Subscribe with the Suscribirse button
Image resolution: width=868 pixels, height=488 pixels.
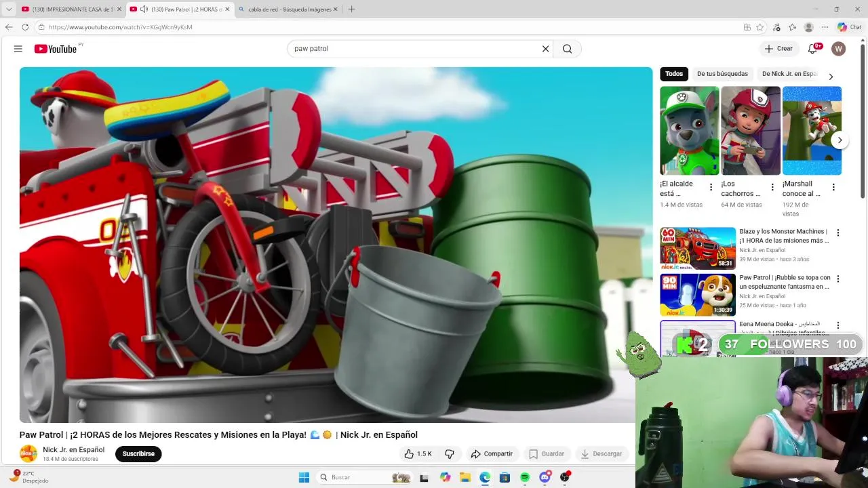point(138,454)
